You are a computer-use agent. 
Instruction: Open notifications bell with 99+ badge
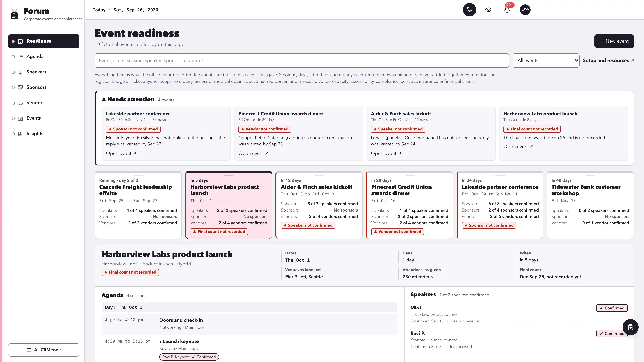[507, 10]
